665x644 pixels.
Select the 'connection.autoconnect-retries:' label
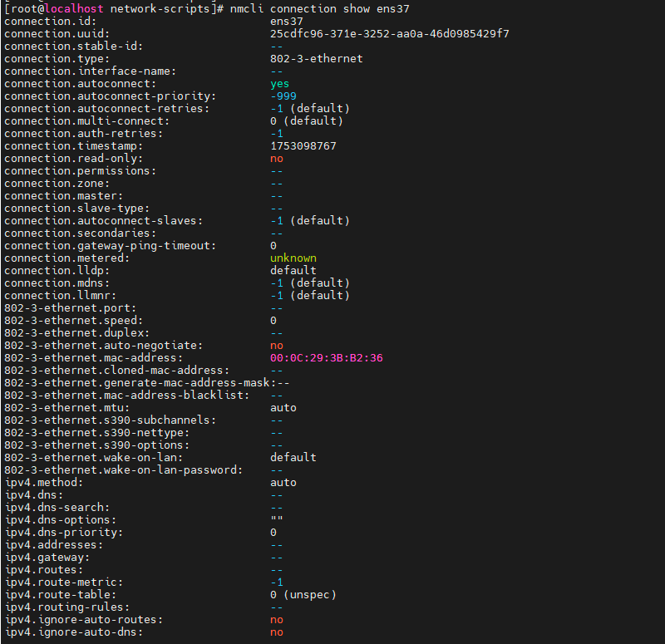click(107, 109)
